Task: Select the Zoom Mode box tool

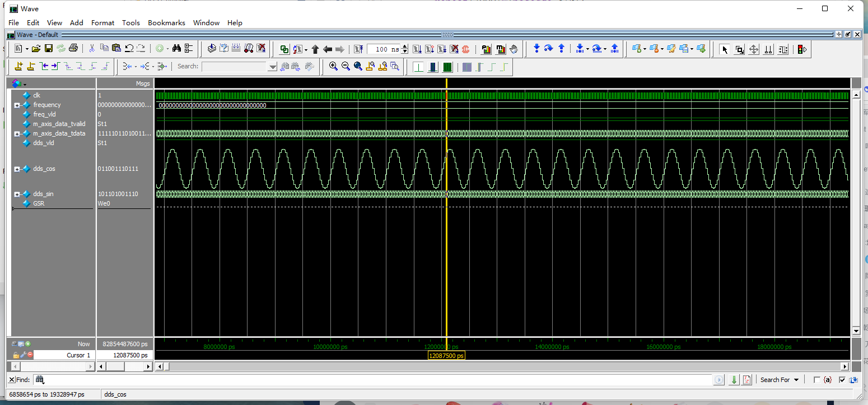Action: 739,49
